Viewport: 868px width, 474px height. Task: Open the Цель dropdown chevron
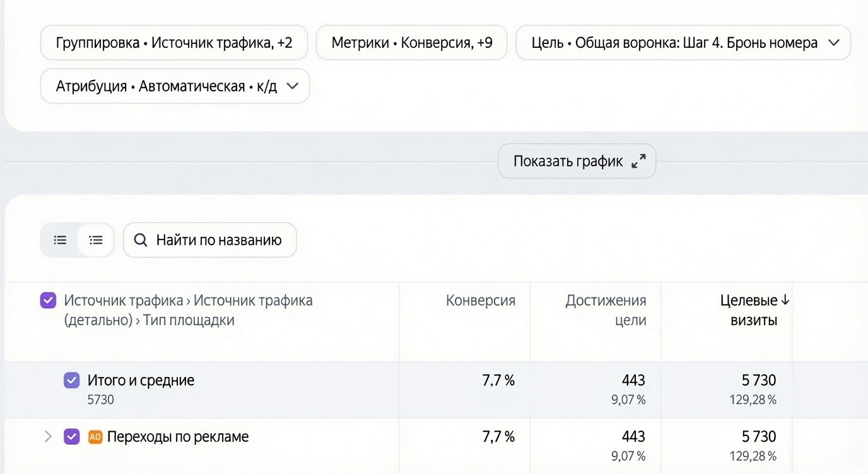coord(833,43)
